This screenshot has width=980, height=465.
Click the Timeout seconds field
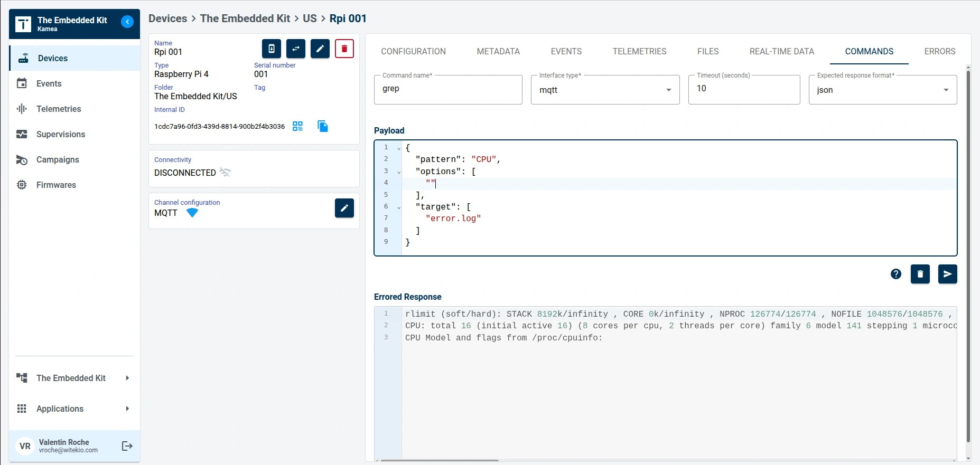coord(744,90)
